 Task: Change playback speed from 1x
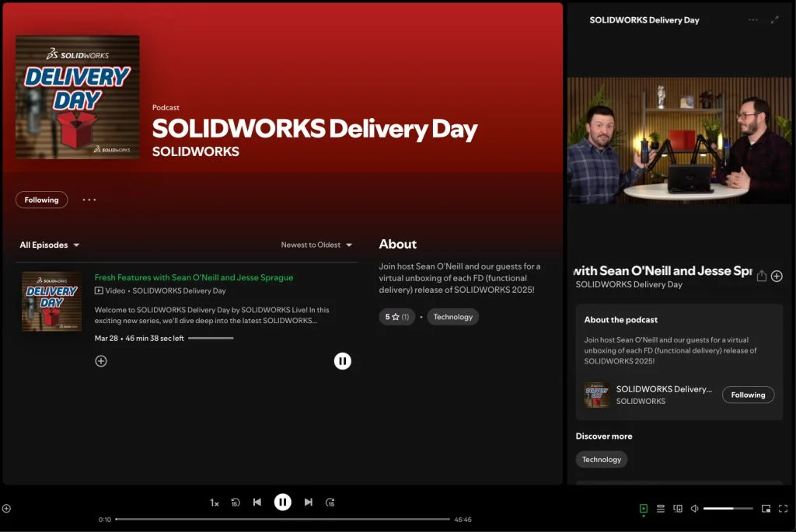click(215, 502)
